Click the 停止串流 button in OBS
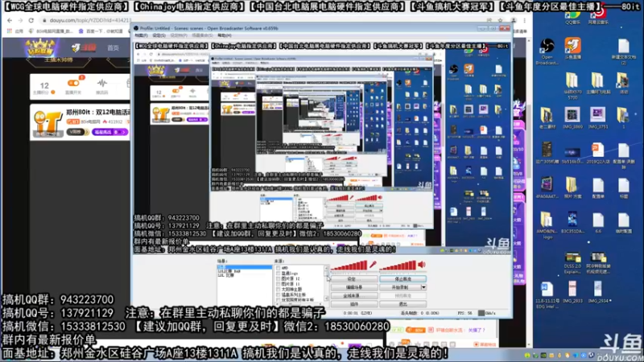 (x=403, y=279)
